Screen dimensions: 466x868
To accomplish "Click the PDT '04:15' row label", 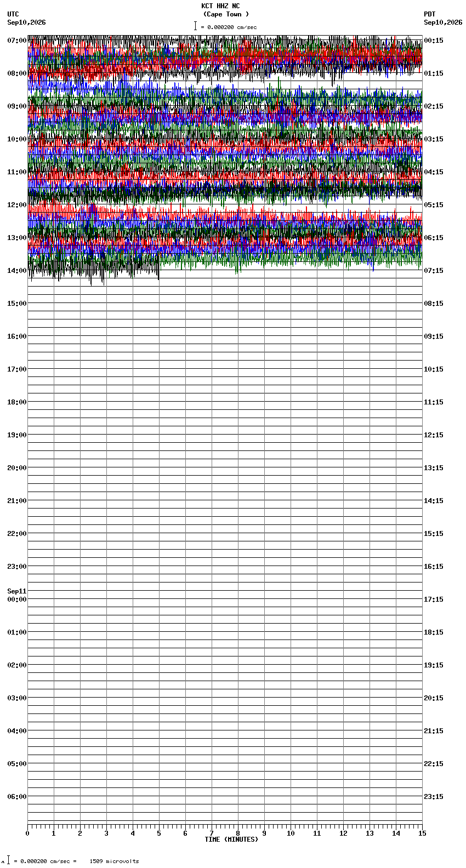I will click(434, 172).
